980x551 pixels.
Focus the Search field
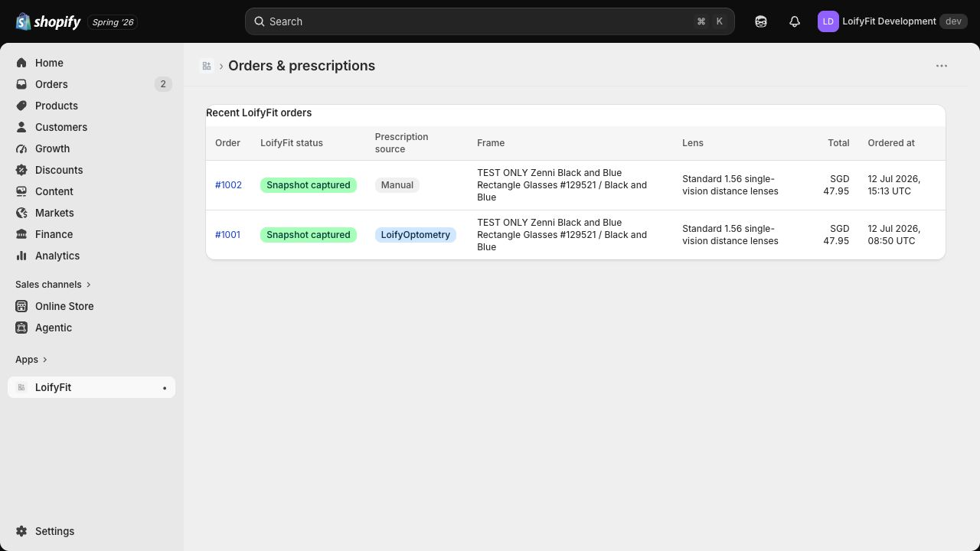click(490, 21)
